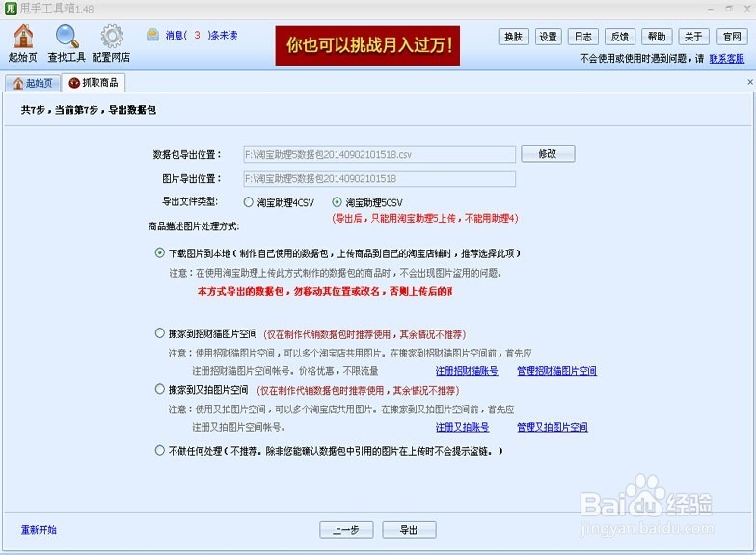
Task: Click the home icon on 起始页 tab
Action: click(x=18, y=83)
